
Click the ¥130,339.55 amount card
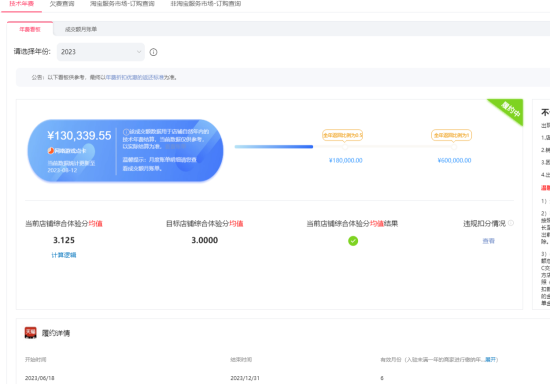(125, 151)
